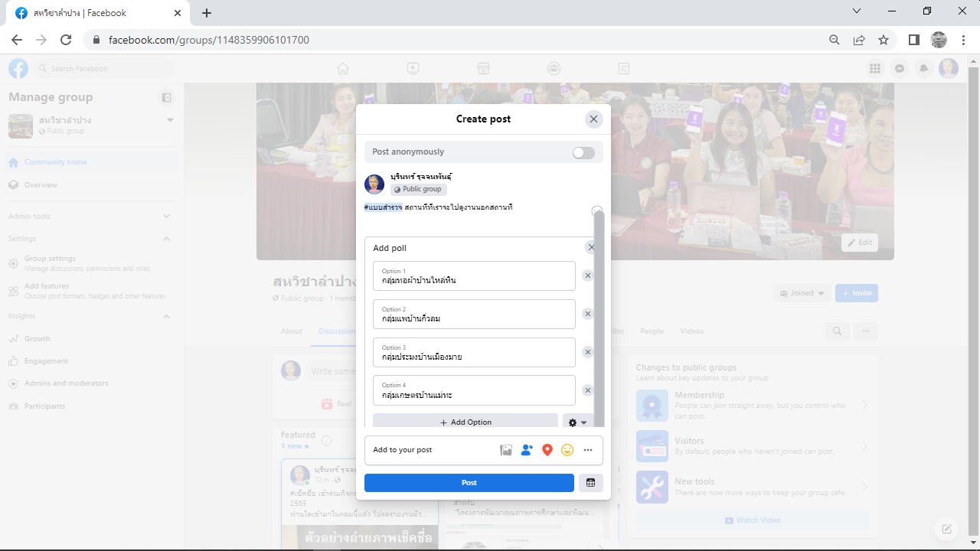980x551 pixels.
Task: Add a feeling or activity emoji
Action: 567,450
